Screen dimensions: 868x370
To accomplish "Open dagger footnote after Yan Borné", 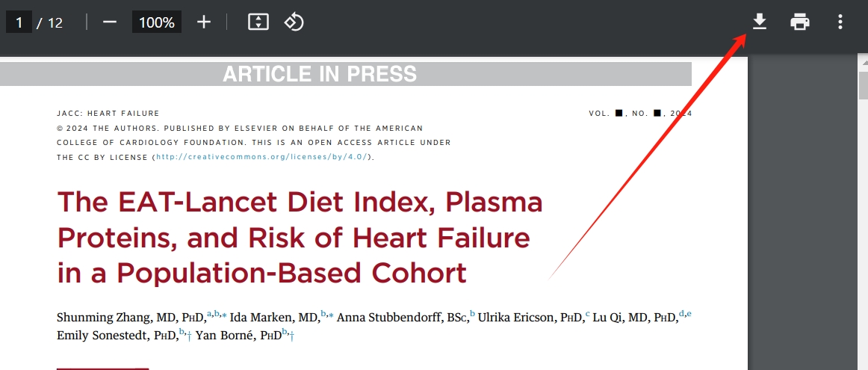I will point(292,333).
